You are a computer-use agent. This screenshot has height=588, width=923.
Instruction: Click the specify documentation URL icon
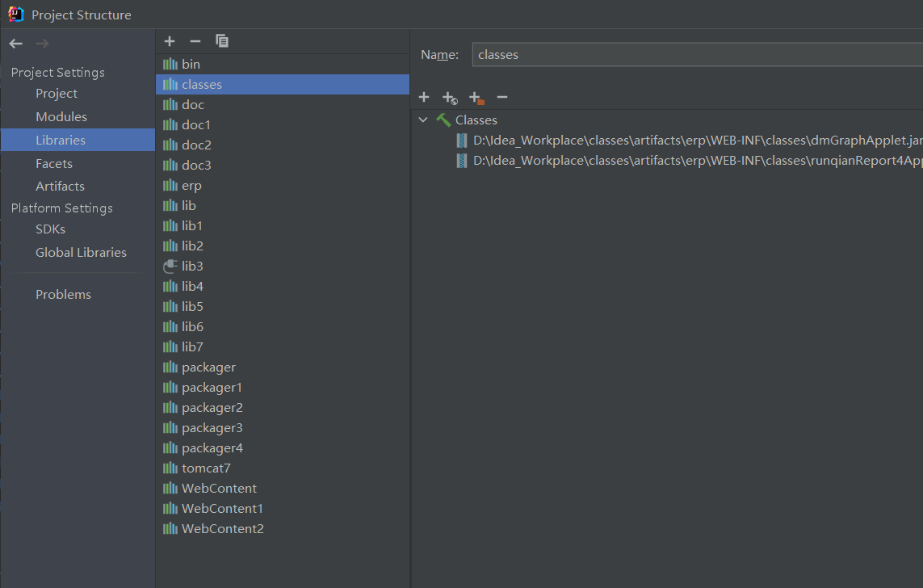[450, 98]
